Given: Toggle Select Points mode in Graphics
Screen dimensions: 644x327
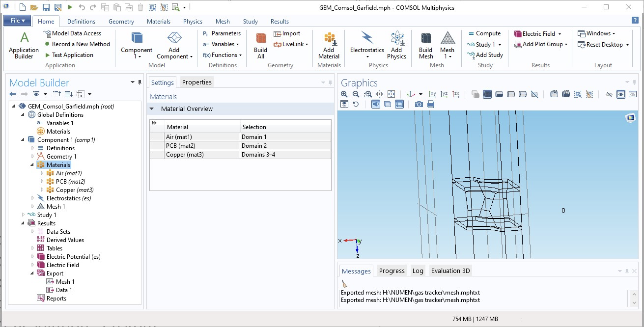Looking at the screenshot, I should pyautogui.click(x=523, y=94).
